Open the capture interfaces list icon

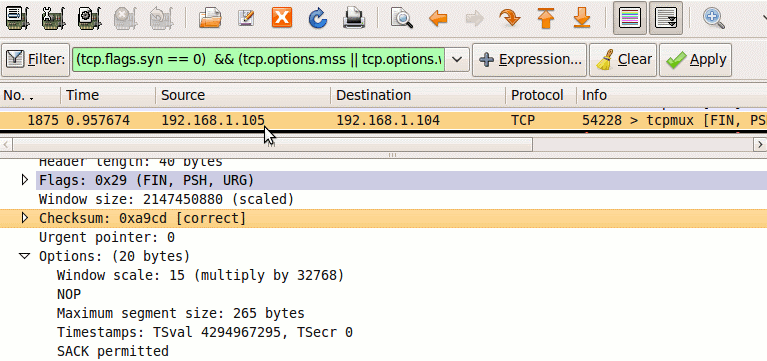18,18
